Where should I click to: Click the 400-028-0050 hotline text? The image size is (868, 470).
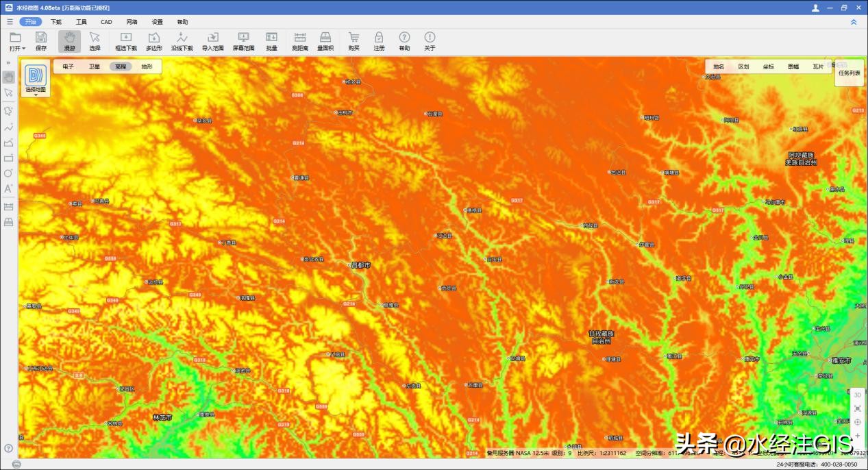tap(838, 465)
